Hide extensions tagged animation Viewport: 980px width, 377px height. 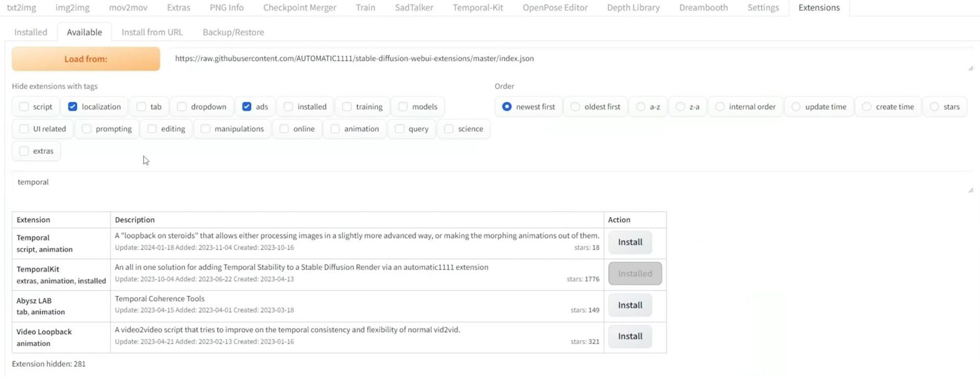click(x=335, y=129)
